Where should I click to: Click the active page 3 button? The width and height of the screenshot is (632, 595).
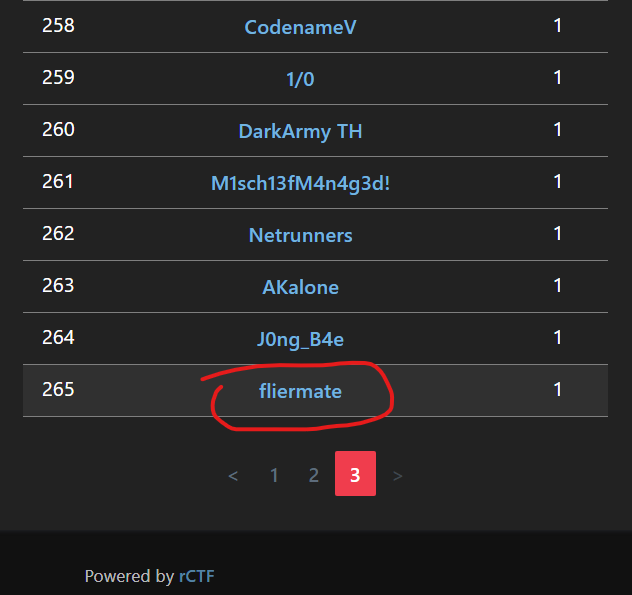point(355,474)
